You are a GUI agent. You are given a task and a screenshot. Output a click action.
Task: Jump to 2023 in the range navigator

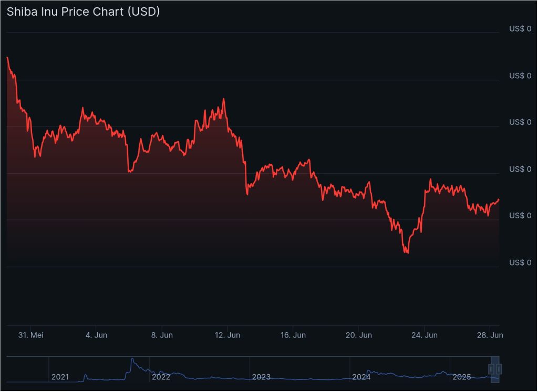click(x=262, y=377)
